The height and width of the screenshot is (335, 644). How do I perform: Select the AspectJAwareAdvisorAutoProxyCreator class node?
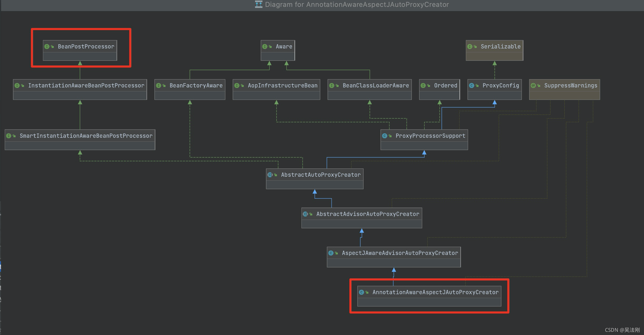(400, 253)
